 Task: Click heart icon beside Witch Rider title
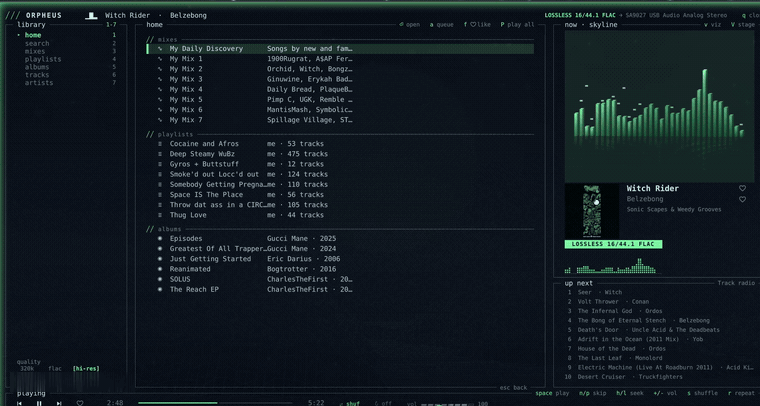[x=742, y=188]
